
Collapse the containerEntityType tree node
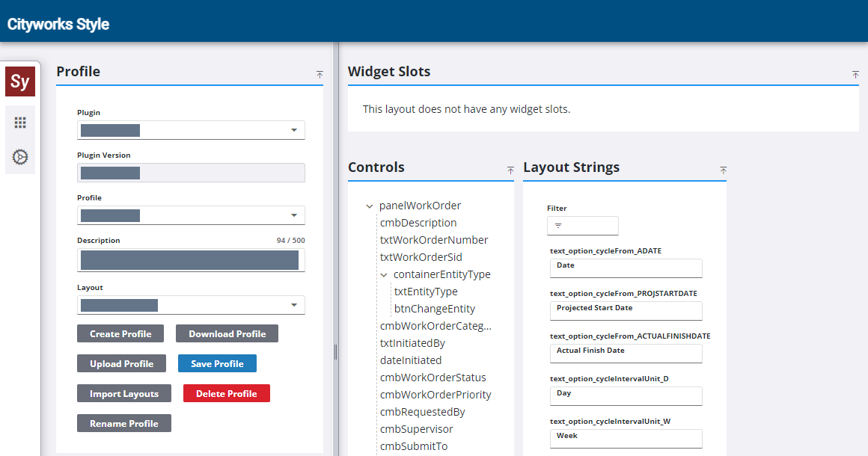point(384,274)
